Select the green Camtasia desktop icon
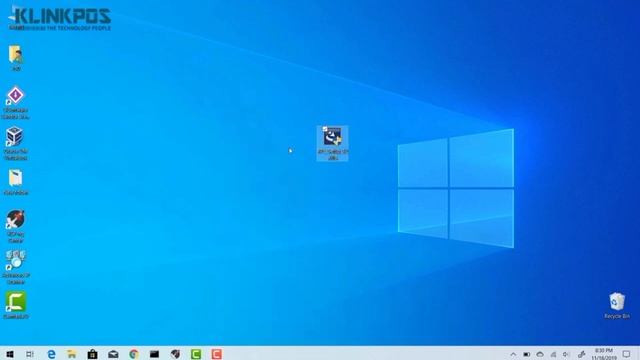Image resolution: width=640 pixels, height=360 pixels. coord(16,305)
